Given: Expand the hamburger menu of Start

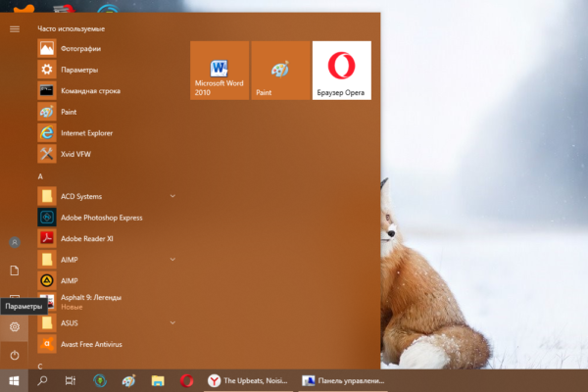Looking at the screenshot, I should tap(14, 28).
